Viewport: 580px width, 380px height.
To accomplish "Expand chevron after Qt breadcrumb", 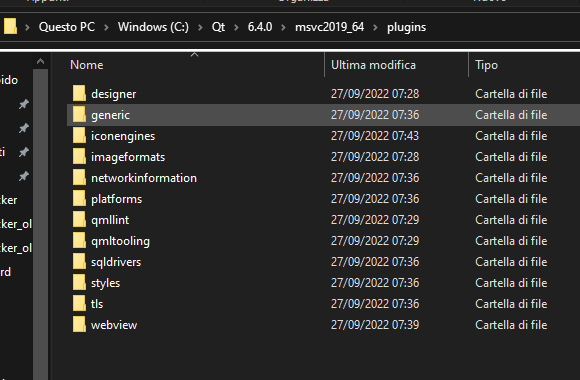I will [x=236, y=27].
